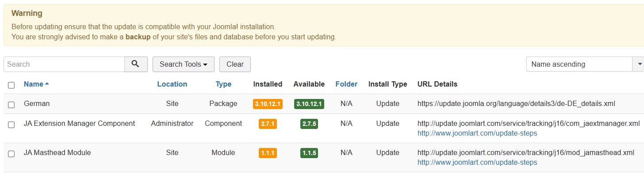Sort by the Type column header
Viewport: 644px width, 178px height.
click(223, 84)
